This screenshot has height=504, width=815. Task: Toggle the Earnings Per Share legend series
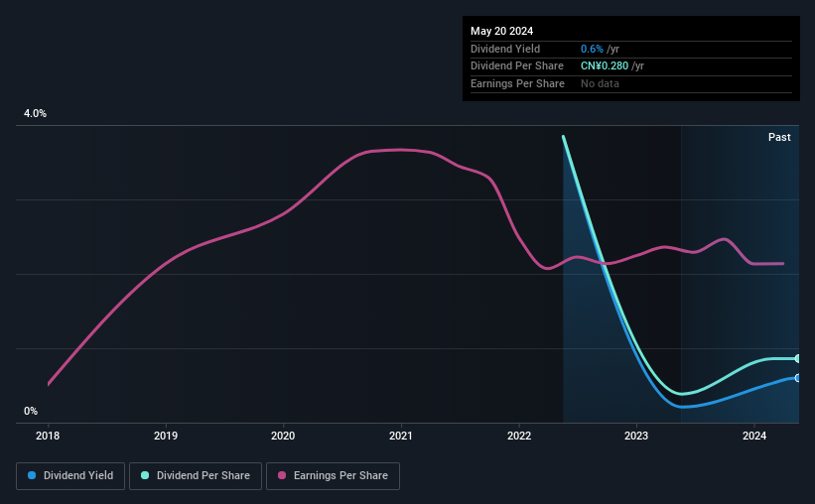pyautogui.click(x=333, y=476)
